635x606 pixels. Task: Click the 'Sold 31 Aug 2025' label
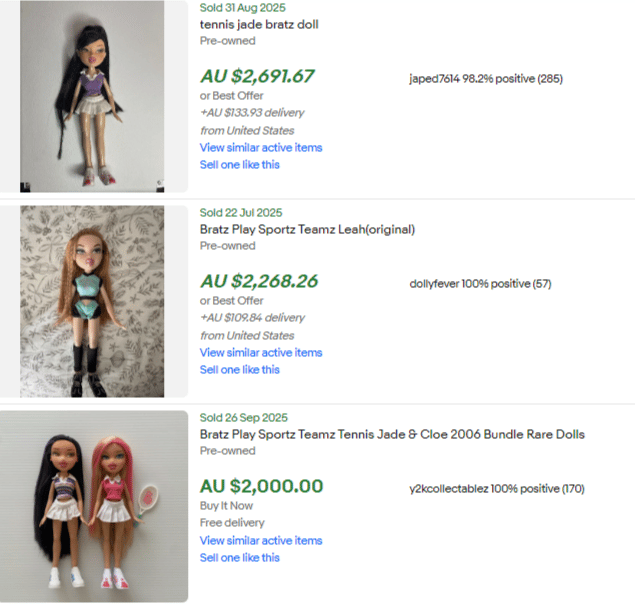pos(243,8)
